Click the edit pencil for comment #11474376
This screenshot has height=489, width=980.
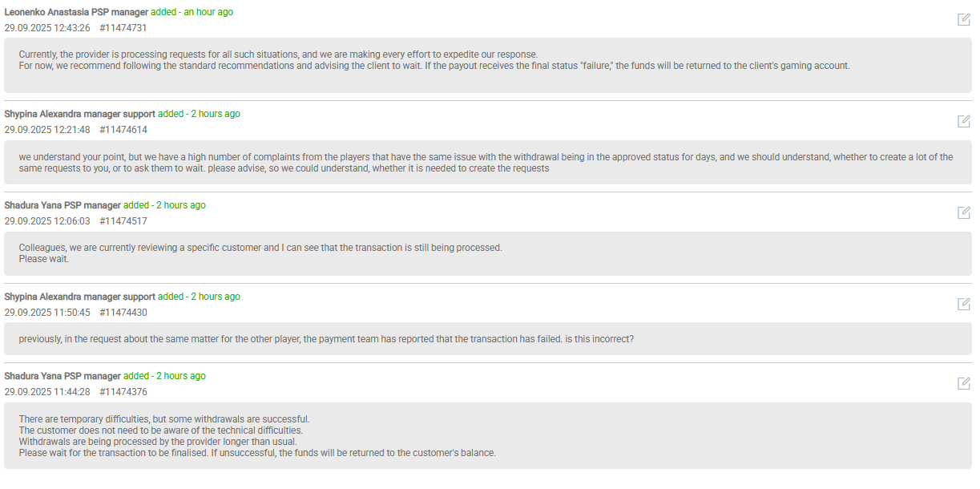coord(964,383)
